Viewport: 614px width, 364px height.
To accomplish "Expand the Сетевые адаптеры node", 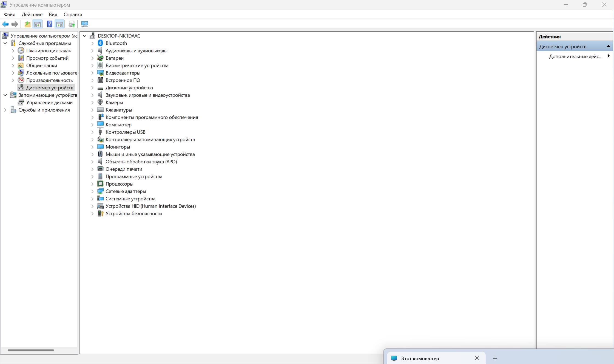I will (x=92, y=191).
